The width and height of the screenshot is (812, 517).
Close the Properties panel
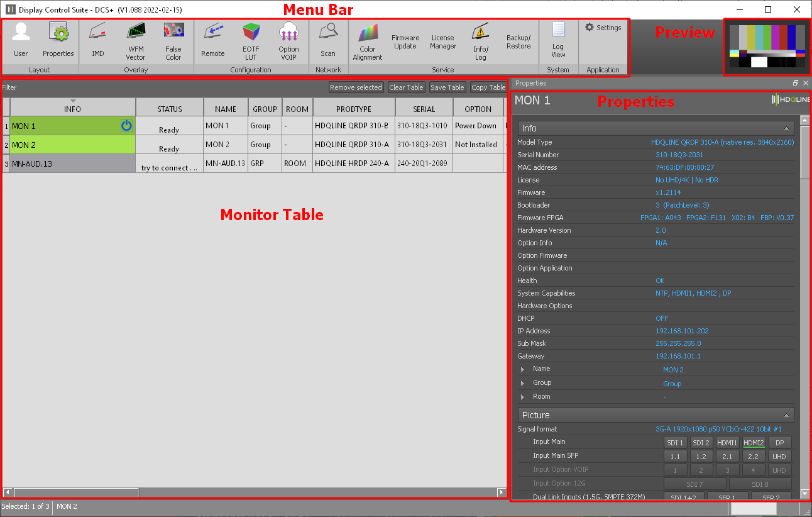coord(806,83)
